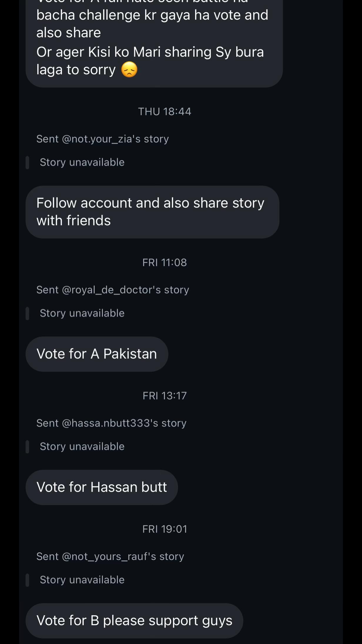This screenshot has height=644, width=362.
Task: Tap 'Story unavailable' under not_yours_rauf's story
Action: pos(82,580)
